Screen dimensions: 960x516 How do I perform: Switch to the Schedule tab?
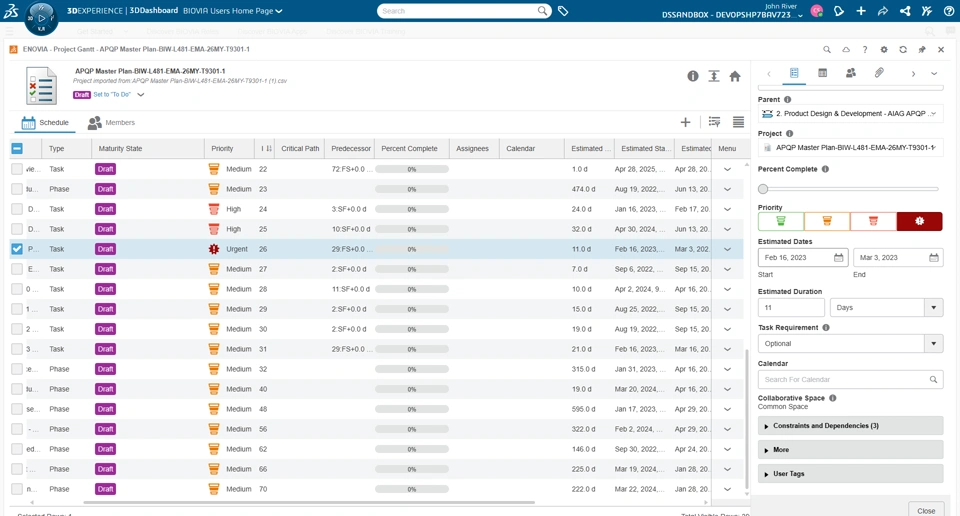(45, 122)
